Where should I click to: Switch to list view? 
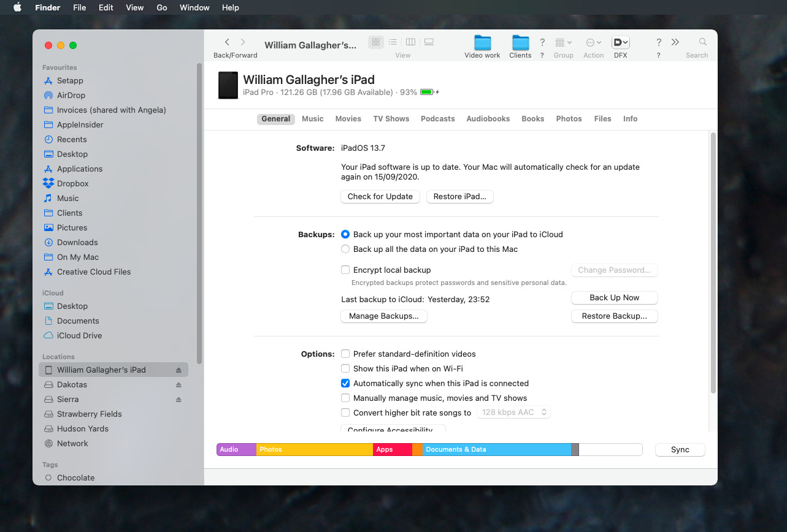point(393,42)
